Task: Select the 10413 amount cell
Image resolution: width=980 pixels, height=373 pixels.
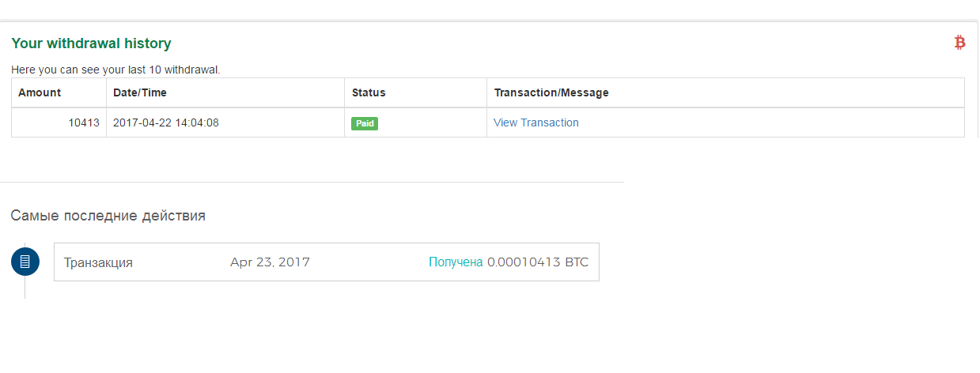Action: click(83, 122)
